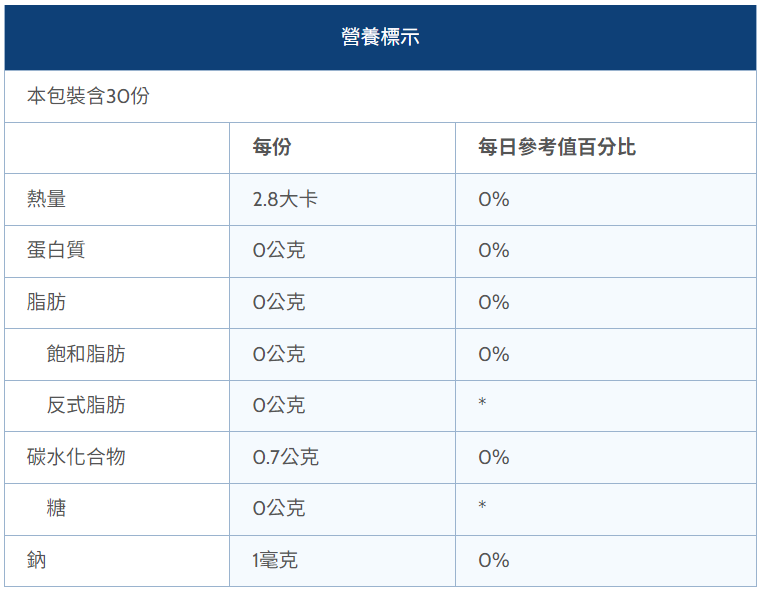Select the 0% daily value for 熱量

[494, 199]
